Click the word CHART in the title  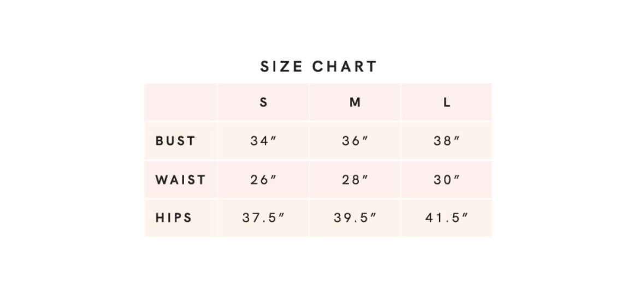pyautogui.click(x=344, y=67)
